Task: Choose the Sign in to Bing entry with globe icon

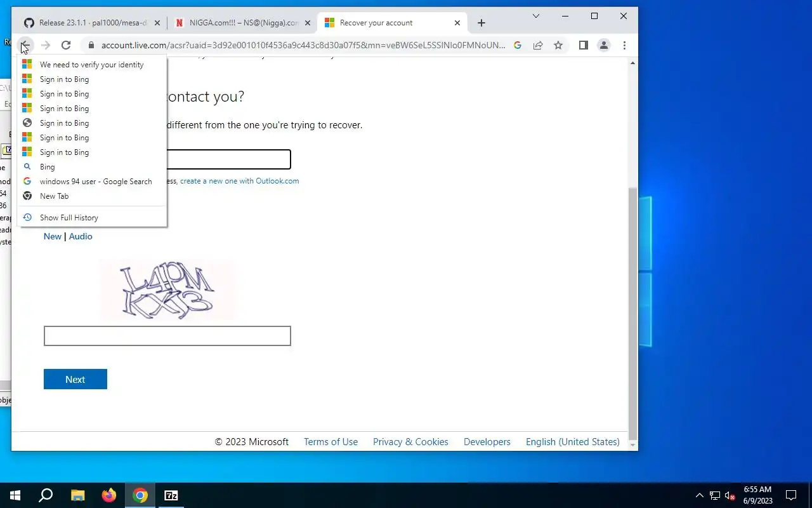Action: (92, 123)
